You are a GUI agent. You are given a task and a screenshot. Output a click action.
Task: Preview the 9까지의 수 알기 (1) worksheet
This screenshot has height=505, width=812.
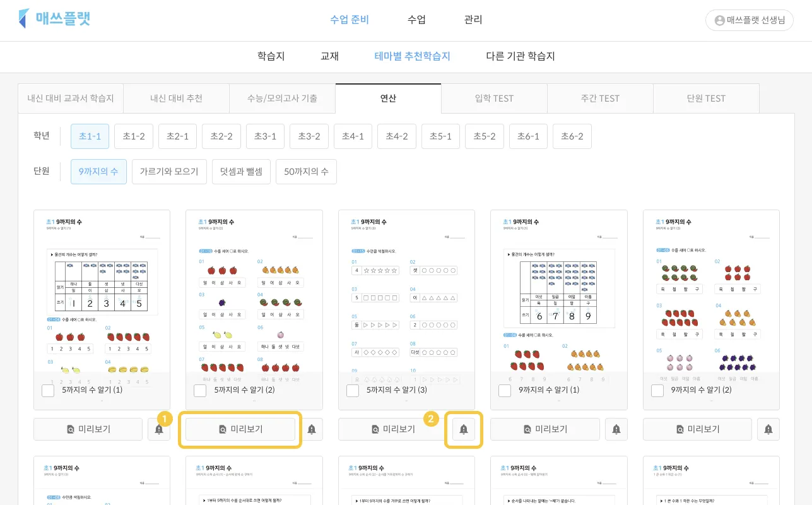coord(545,429)
